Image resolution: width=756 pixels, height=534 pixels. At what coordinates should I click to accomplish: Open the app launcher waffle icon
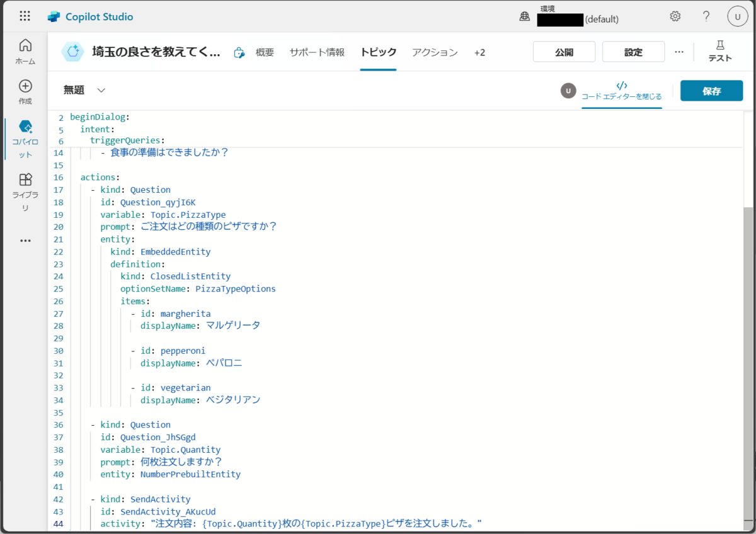pyautogui.click(x=25, y=16)
